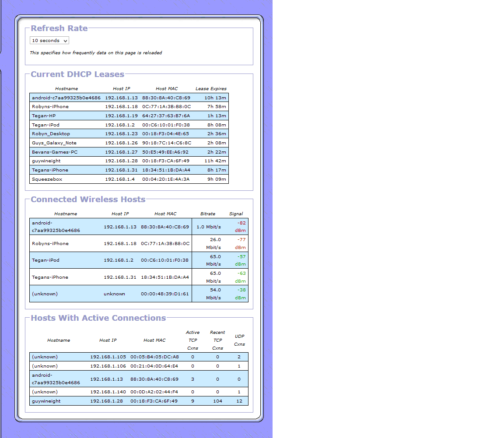Image resolution: width=504 pixels, height=438 pixels.
Task: Click Robyns-iPhone in Connected Wireless Hosts
Action: pyautogui.click(x=50, y=244)
